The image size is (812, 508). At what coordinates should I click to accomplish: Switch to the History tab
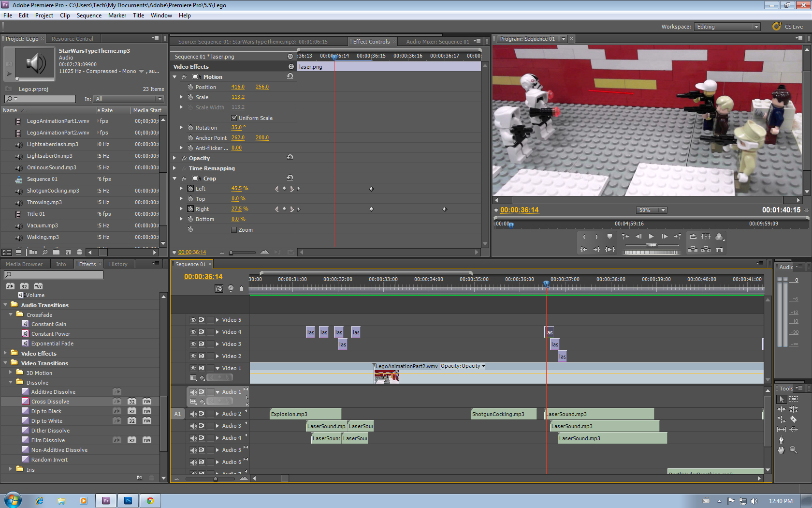[118, 264]
